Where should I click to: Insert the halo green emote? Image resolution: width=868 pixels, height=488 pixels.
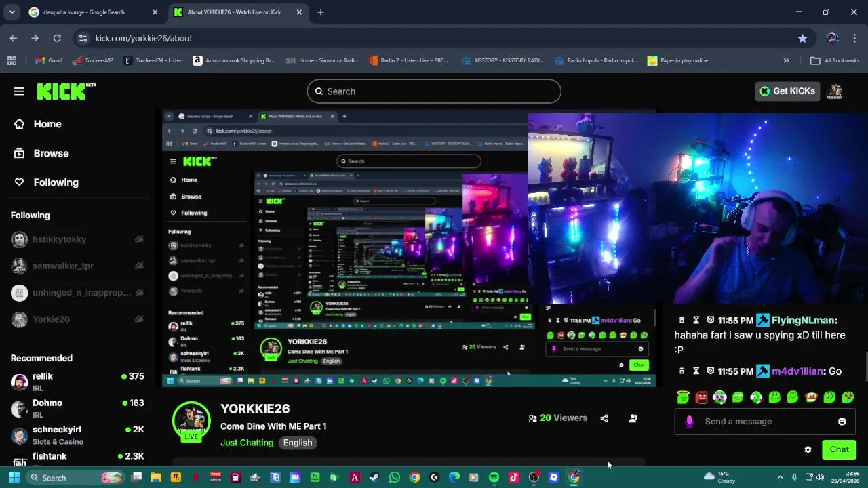[683, 397]
